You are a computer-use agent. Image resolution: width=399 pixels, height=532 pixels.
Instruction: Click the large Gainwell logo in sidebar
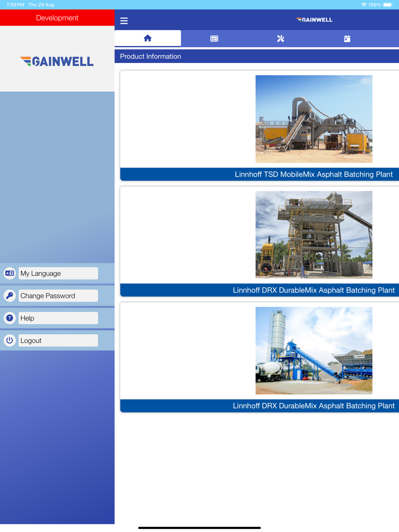click(57, 61)
